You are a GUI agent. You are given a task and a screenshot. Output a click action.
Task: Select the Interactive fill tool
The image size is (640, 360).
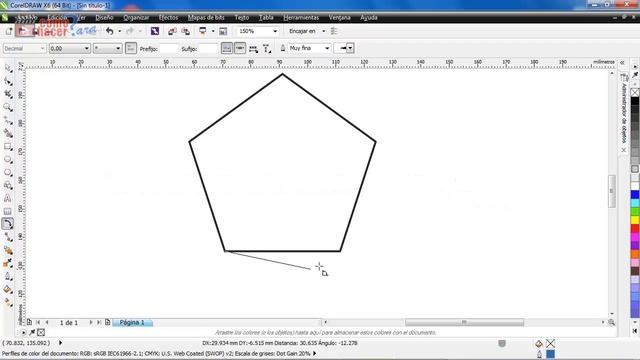8,302
